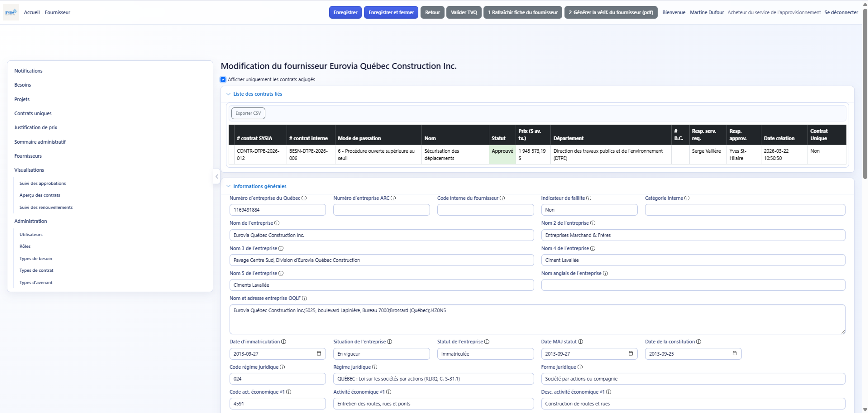Open calendar picker for Date d'immatriculation
This screenshot has height=413, width=868.
coord(319,354)
